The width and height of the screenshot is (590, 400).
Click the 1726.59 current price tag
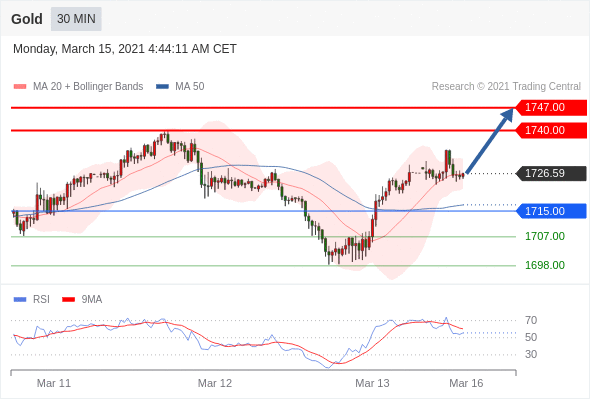[551, 173]
